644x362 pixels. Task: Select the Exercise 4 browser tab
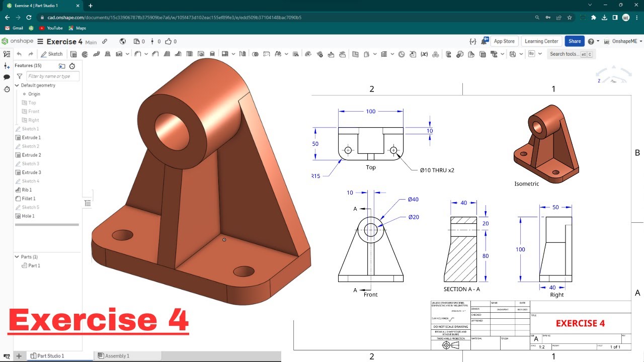coord(42,6)
